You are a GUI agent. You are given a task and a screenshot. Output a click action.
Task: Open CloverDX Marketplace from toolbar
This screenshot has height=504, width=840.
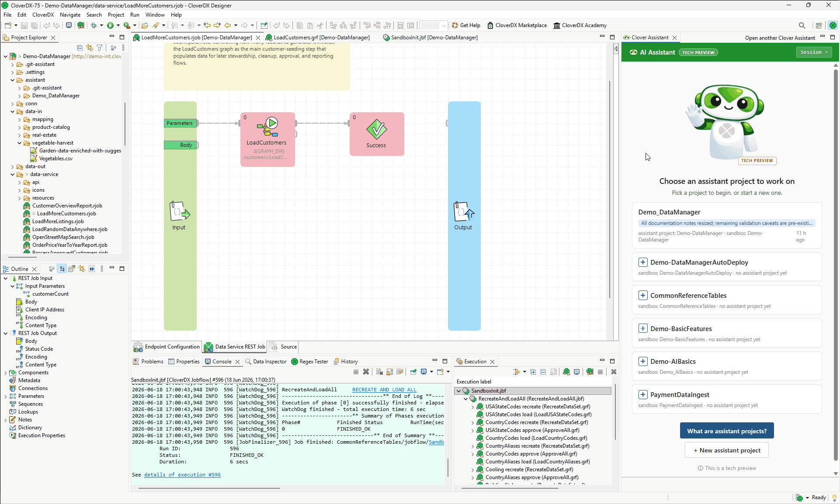click(x=517, y=25)
